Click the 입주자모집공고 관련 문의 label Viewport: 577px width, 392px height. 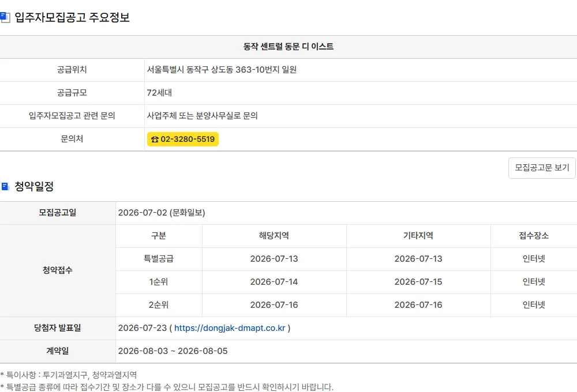pos(72,116)
